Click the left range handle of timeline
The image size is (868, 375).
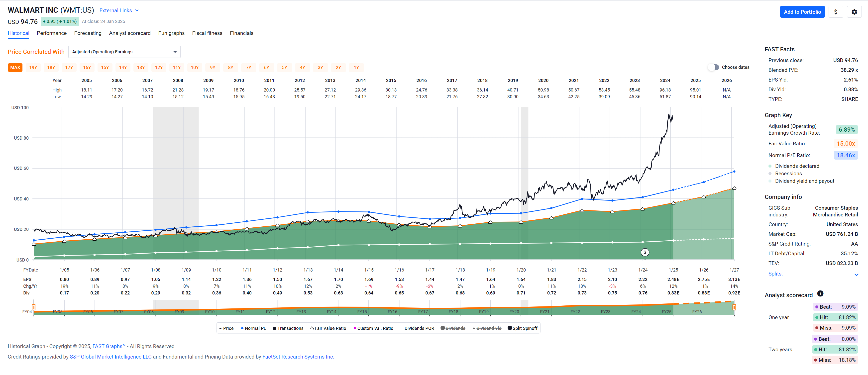click(x=34, y=307)
